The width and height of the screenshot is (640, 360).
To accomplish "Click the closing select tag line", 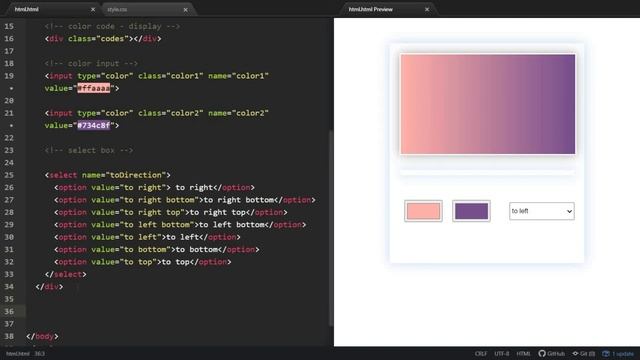I will point(66,274).
